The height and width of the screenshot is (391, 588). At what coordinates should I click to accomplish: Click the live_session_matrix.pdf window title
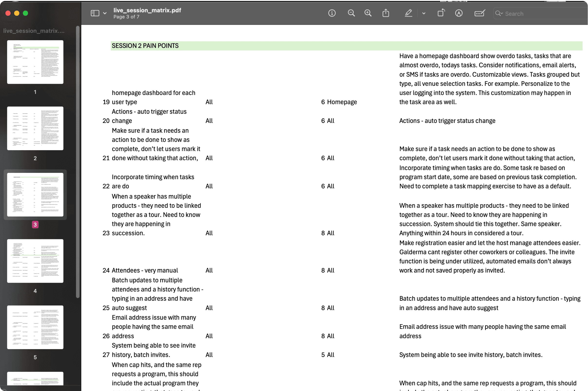click(147, 10)
